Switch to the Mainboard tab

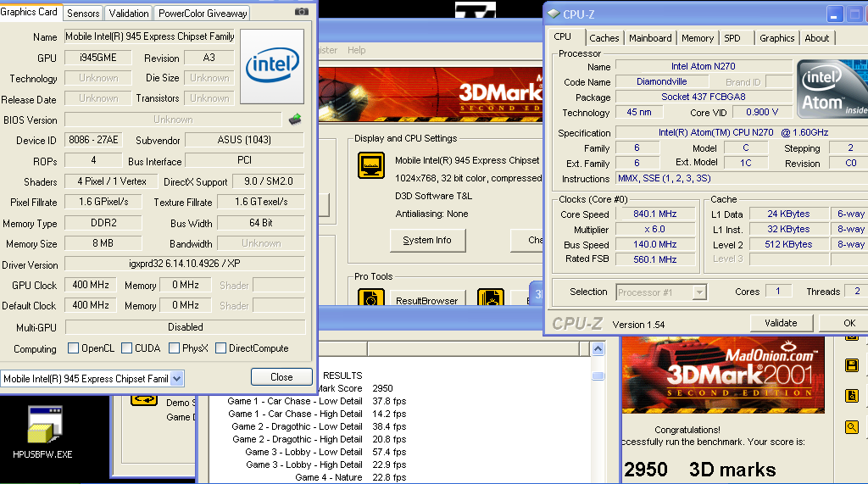click(x=650, y=37)
